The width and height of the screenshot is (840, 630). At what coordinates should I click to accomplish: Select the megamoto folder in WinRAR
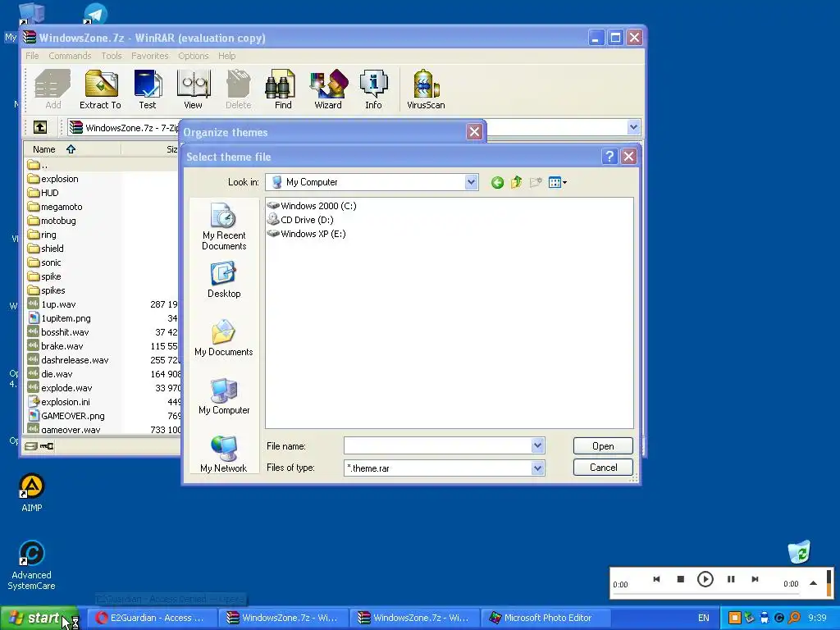55,207
